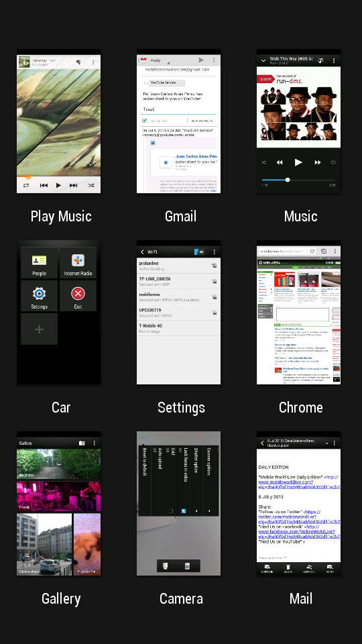This screenshot has height=644, width=362.
Task: Click the Wi-Fi on/off switch in Settings preview
Action: pos(200,252)
